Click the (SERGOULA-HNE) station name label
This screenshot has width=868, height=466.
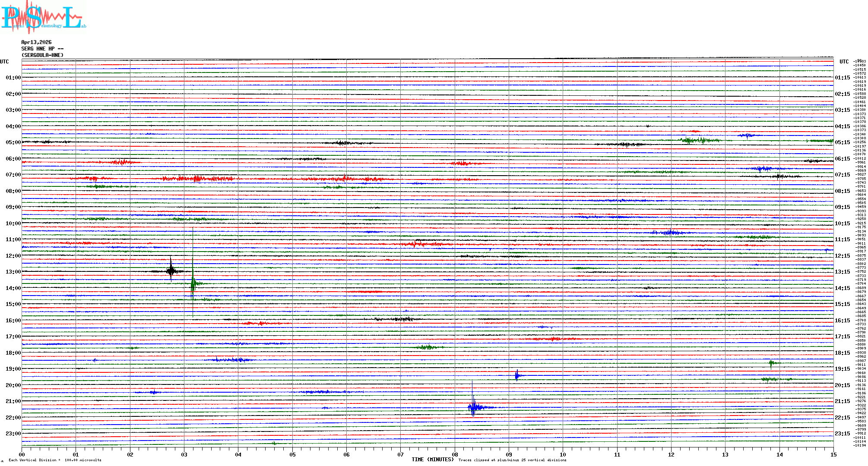click(42, 55)
